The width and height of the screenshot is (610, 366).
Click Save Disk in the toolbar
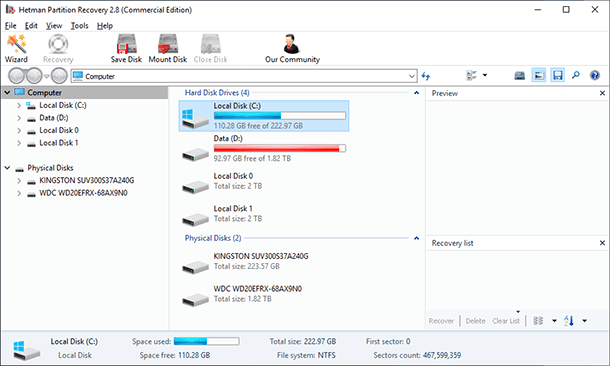[x=126, y=48]
